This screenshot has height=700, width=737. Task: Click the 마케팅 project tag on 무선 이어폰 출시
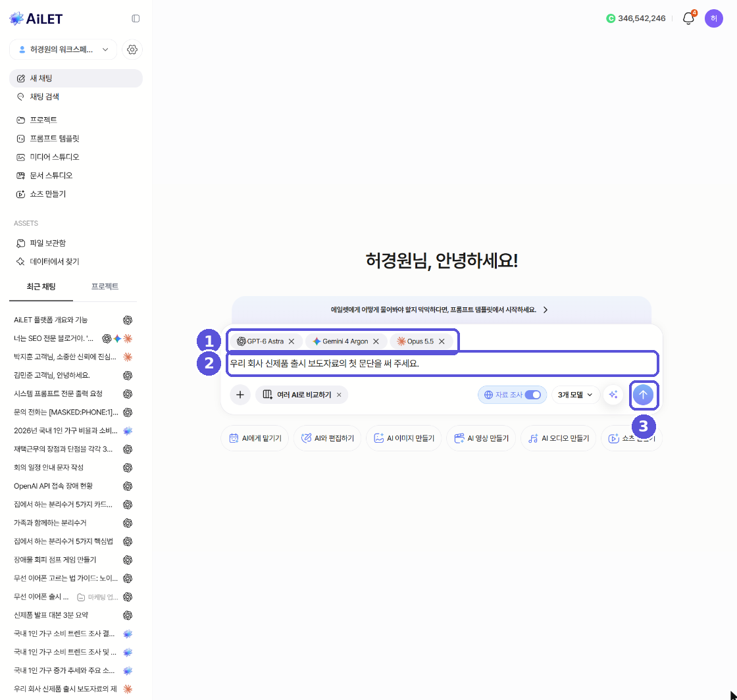pyautogui.click(x=98, y=597)
